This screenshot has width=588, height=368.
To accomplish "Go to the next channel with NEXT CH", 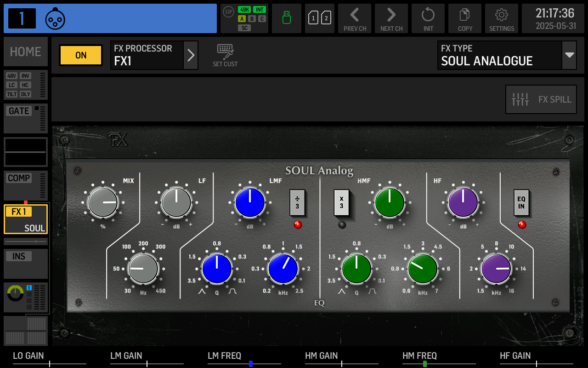I will coord(391,18).
